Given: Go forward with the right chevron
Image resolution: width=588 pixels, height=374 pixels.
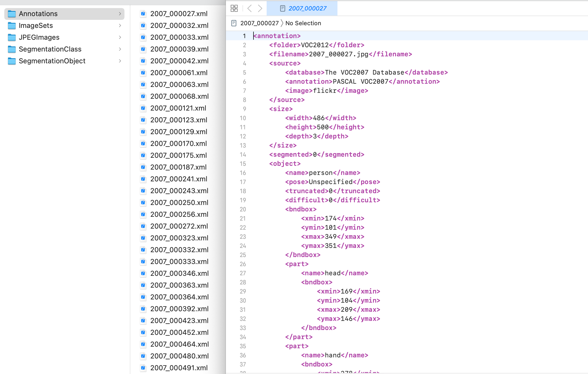Looking at the screenshot, I should (x=260, y=8).
